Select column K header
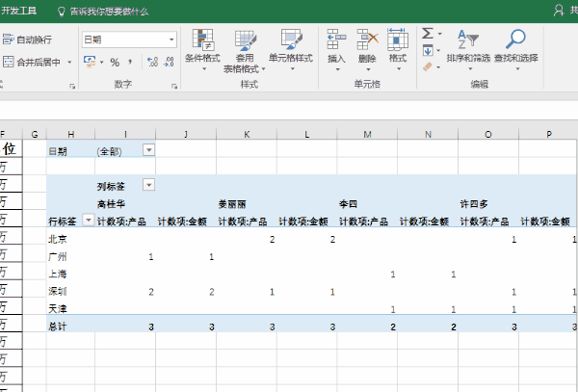This screenshot has width=578, height=392. coord(247,132)
